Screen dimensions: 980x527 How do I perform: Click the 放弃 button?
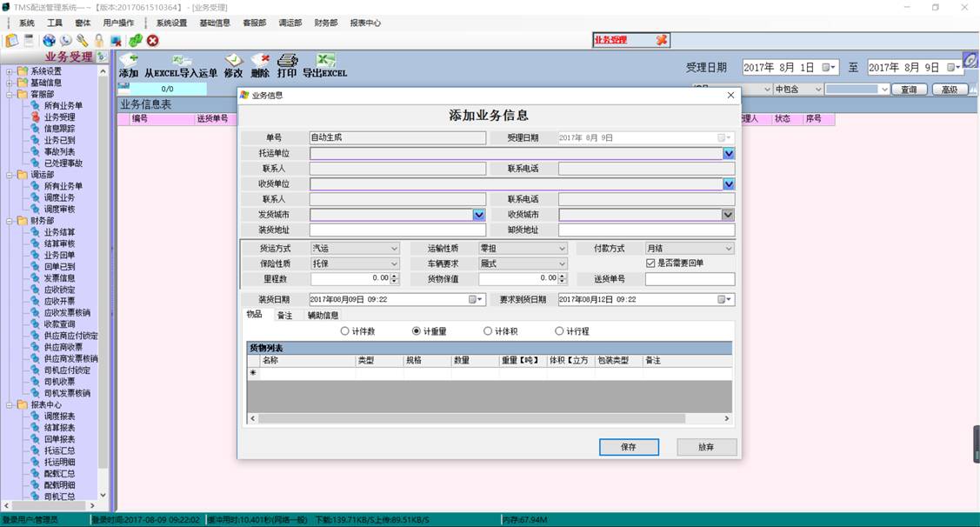706,447
